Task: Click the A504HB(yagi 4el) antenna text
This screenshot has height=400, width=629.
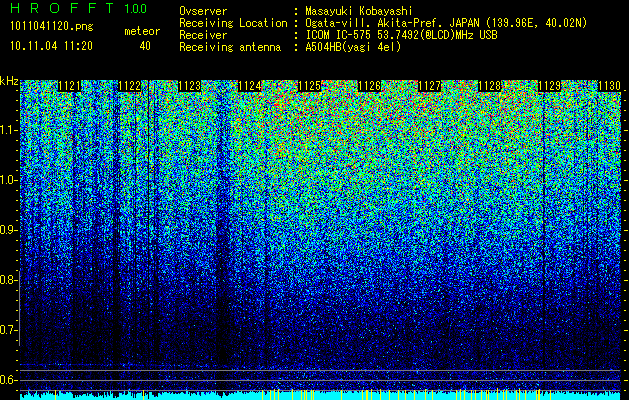Action: [x=353, y=47]
